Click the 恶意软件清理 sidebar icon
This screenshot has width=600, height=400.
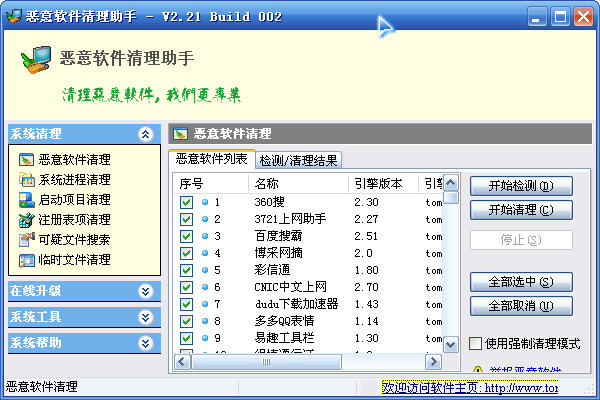click(26, 159)
